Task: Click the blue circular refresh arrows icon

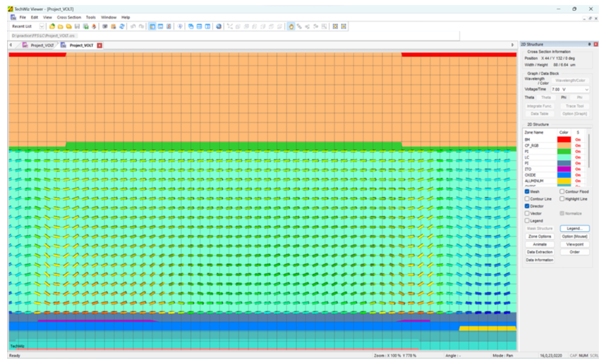Action: pyautogui.click(x=122, y=26)
